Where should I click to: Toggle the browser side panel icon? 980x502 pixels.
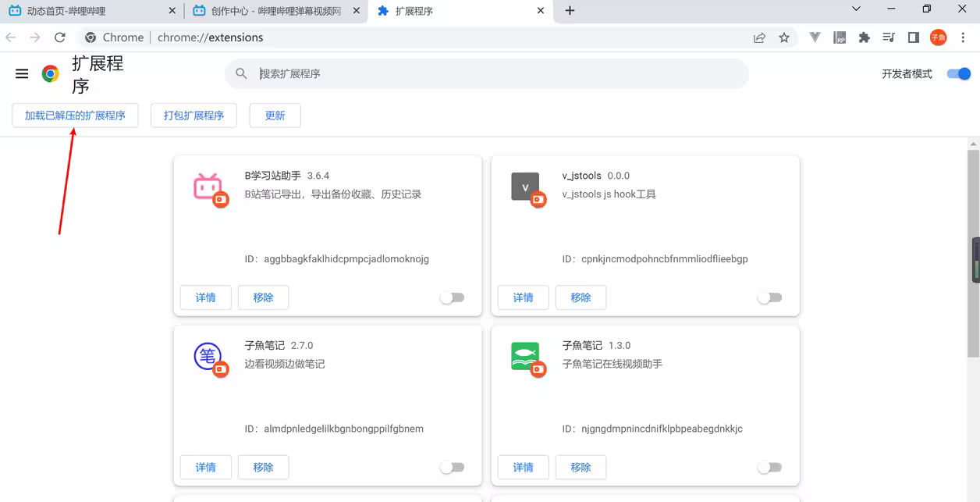914,37
